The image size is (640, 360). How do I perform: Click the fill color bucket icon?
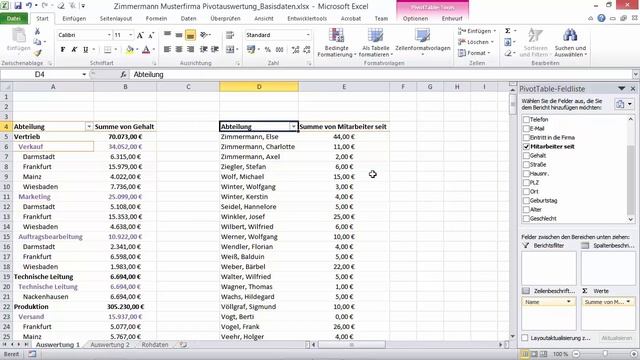130,49
